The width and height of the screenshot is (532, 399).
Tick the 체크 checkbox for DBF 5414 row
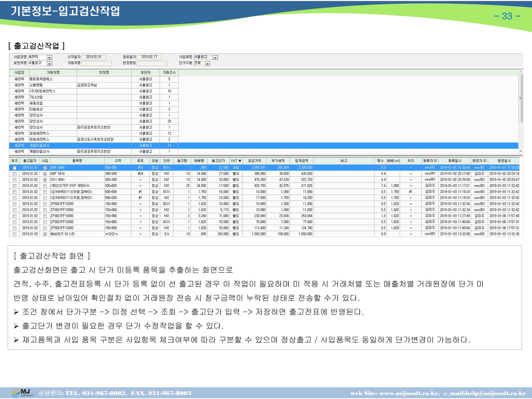coord(14,174)
